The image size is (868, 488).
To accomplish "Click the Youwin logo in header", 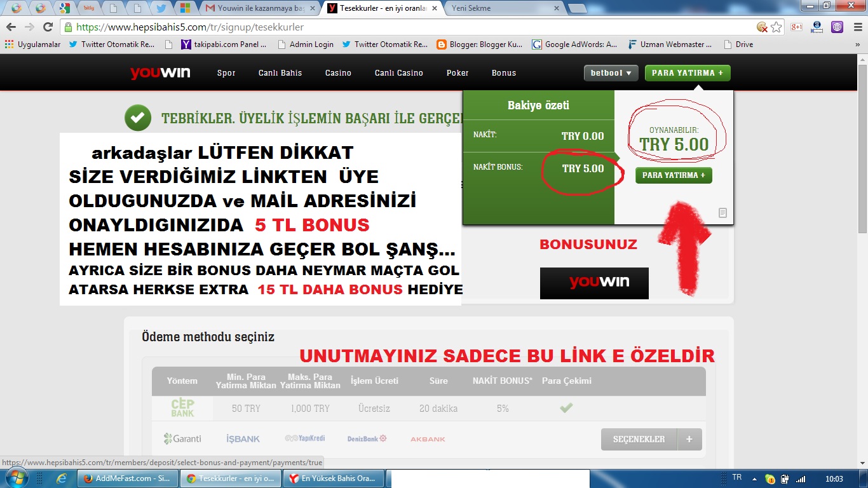I will tap(160, 72).
